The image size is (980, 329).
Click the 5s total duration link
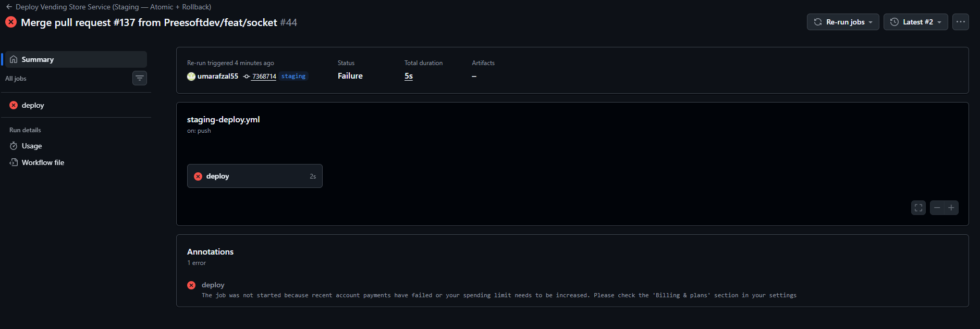pos(409,76)
